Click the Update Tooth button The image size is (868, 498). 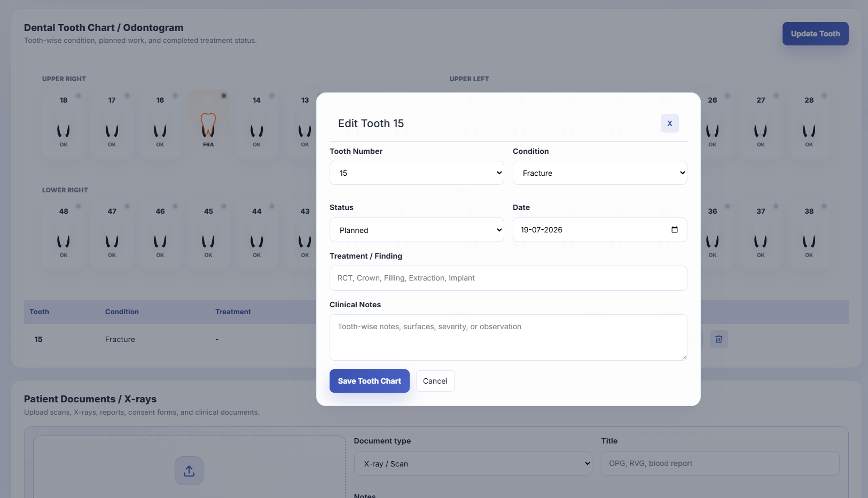click(816, 34)
